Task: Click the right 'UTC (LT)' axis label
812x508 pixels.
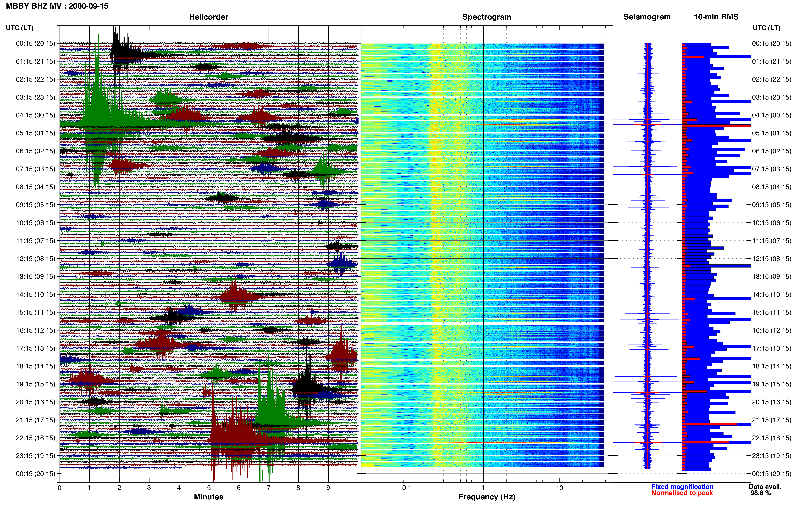Action: pyautogui.click(x=766, y=28)
